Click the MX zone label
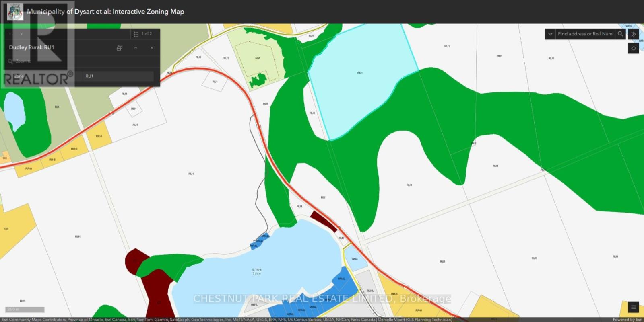This screenshot has height=322, width=644. pyautogui.click(x=57, y=107)
